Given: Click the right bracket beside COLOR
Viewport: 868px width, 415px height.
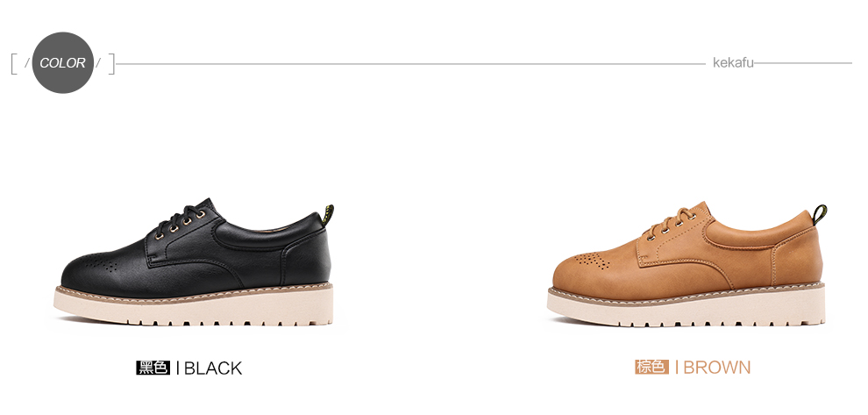Looking at the screenshot, I should (112, 63).
